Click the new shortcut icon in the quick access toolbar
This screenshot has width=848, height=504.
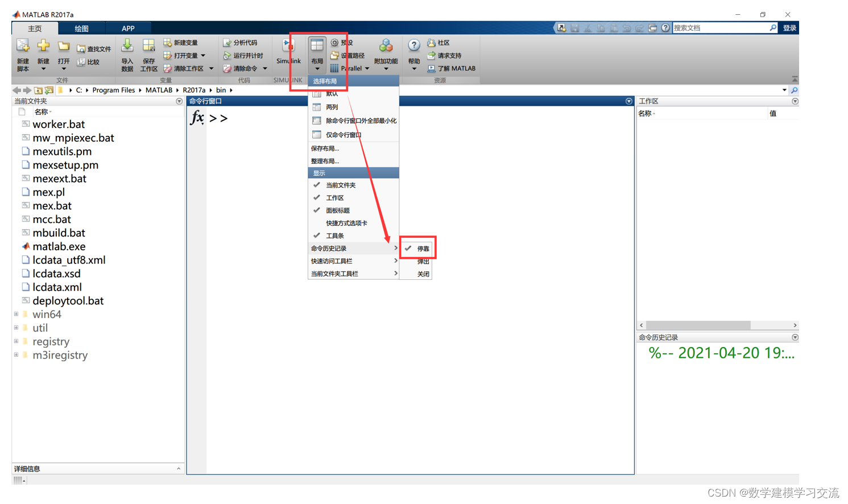pyautogui.click(x=562, y=28)
